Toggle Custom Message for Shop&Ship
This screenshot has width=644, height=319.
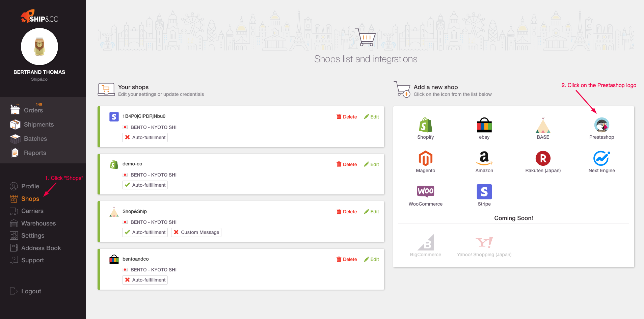click(196, 232)
